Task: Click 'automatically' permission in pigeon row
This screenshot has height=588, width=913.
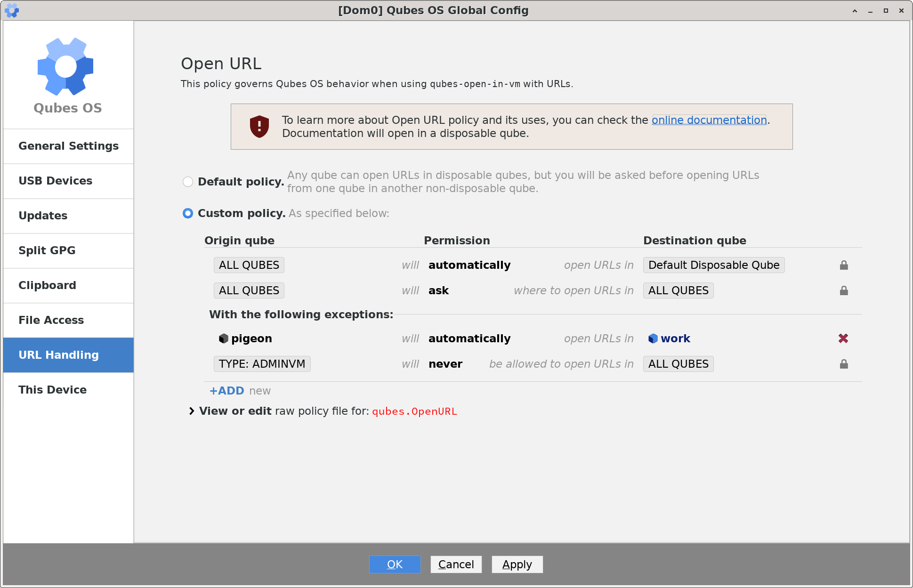Action: 469,338
